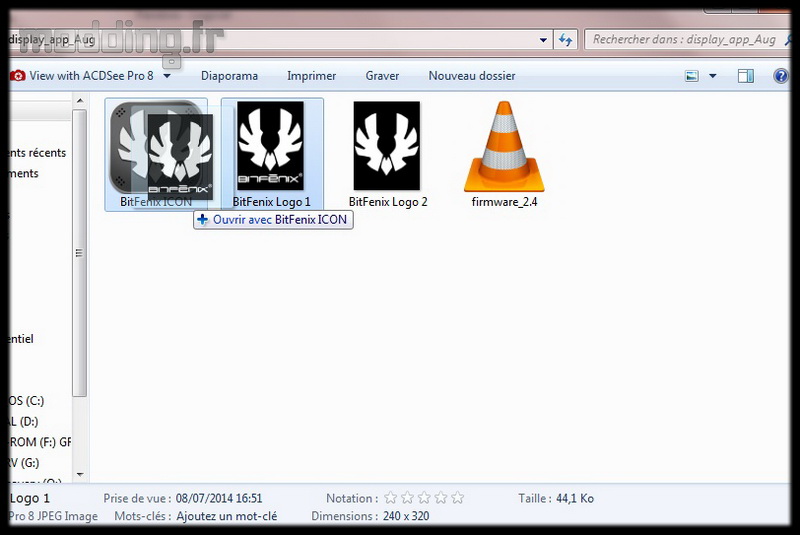Click the refresh arrows button

coord(565,40)
